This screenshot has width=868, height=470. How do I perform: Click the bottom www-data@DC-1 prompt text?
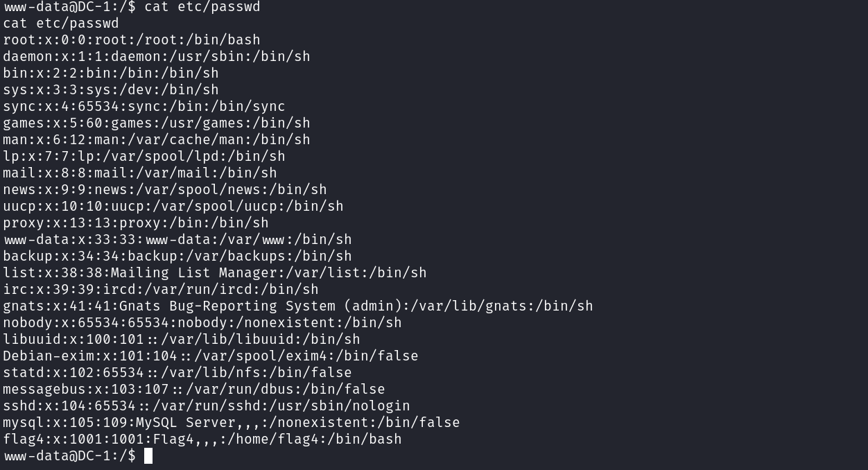[x=69, y=456]
